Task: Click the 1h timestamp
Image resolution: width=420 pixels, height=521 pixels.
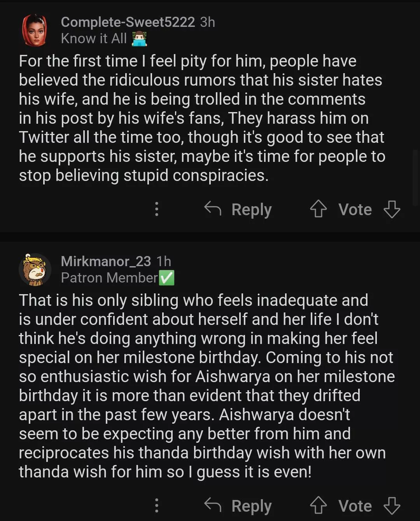Action: click(x=164, y=261)
